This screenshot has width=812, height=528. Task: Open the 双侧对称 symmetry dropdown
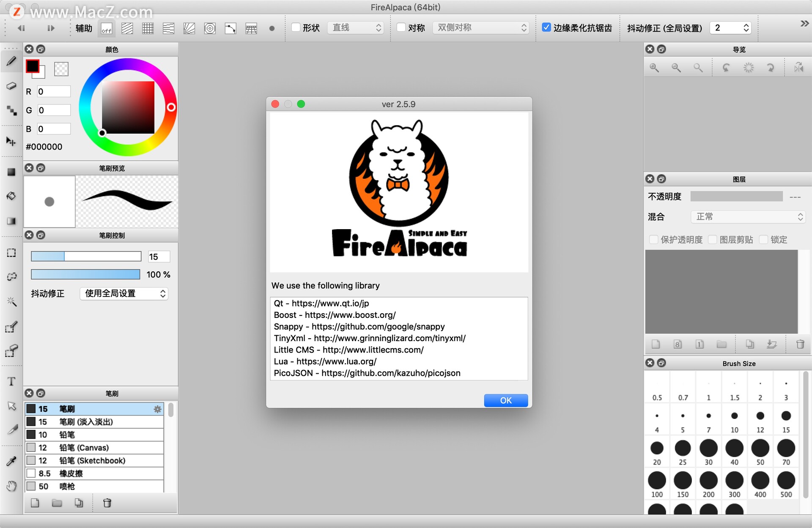tap(481, 28)
